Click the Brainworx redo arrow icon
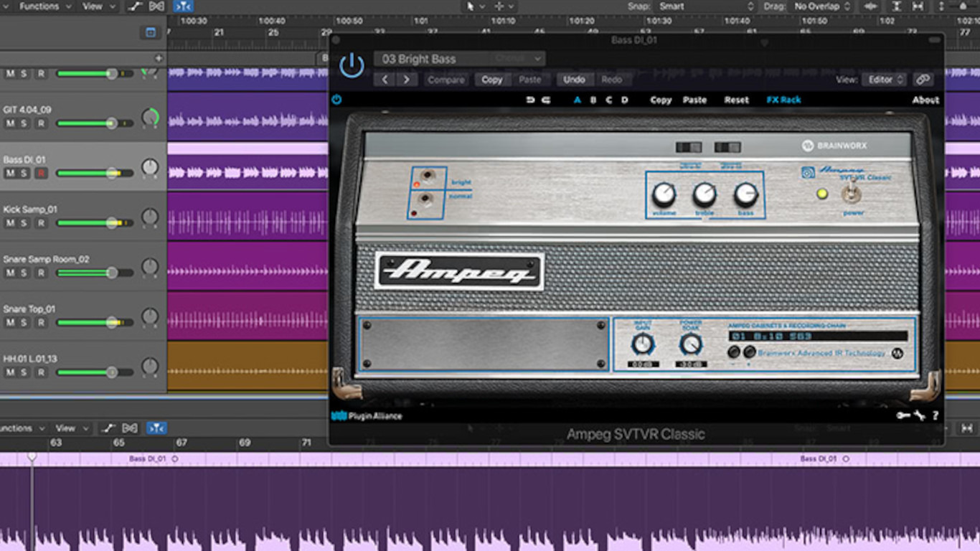The width and height of the screenshot is (980, 551). point(546,100)
